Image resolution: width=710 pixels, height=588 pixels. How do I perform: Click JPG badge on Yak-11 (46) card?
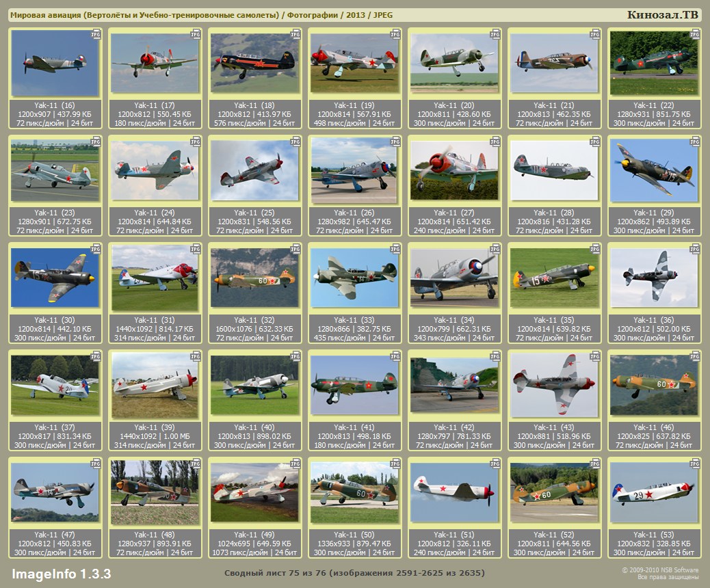[694, 356]
